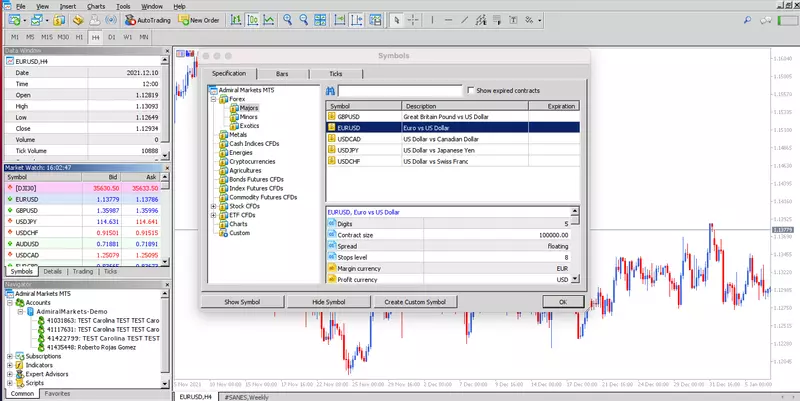The width and height of the screenshot is (800, 401).
Task: Collapse the Forex tree node
Action: click(214, 99)
